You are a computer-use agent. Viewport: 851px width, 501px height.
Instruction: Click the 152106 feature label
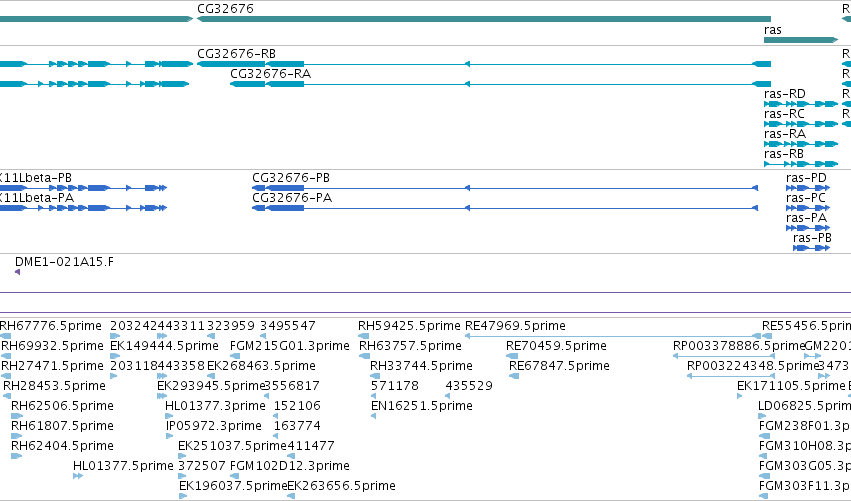(297, 406)
